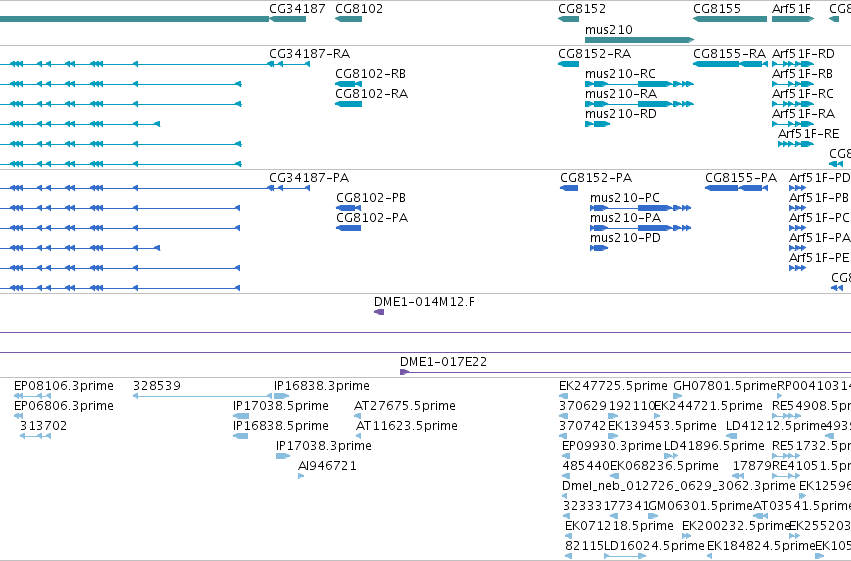This screenshot has height=561, width=851.
Task: Click the IP17038.5prime EST label
Action: click(x=281, y=406)
